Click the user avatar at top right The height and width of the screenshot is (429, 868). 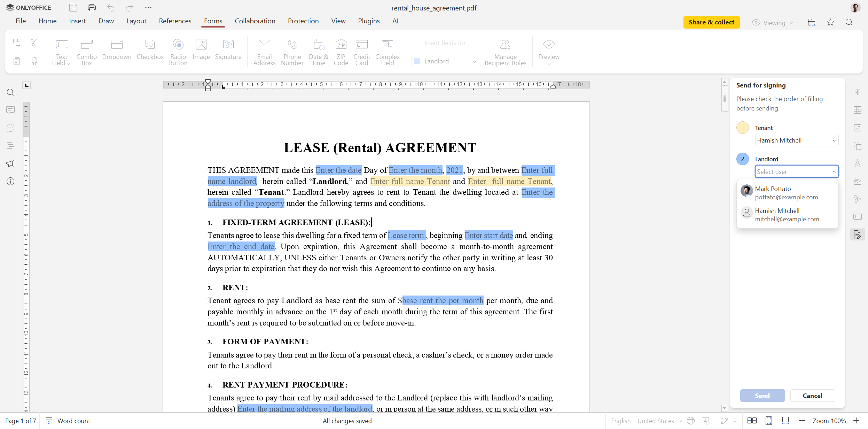855,8
